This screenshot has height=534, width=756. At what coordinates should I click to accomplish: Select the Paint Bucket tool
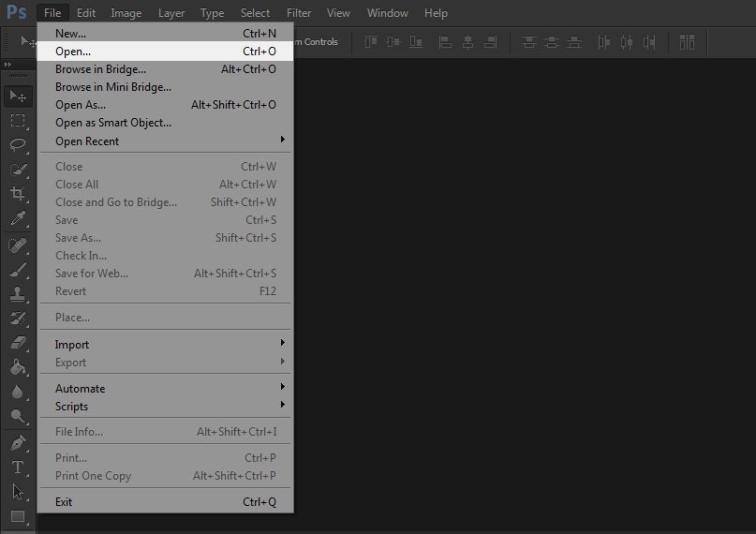(18, 367)
